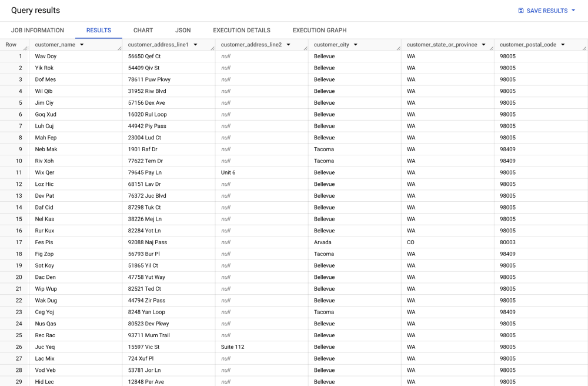Click the address '23004 Lud Ct'
588x386 pixels.
[x=145, y=138]
